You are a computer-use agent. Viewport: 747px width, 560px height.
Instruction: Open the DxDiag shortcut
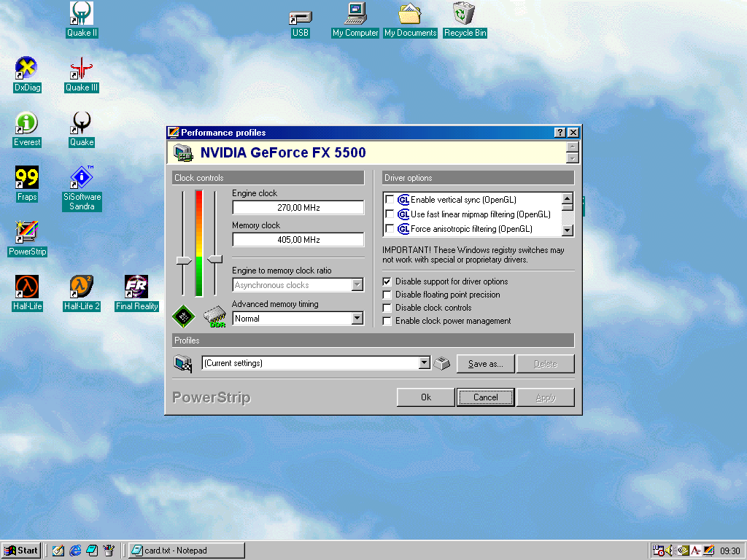pos(27,69)
